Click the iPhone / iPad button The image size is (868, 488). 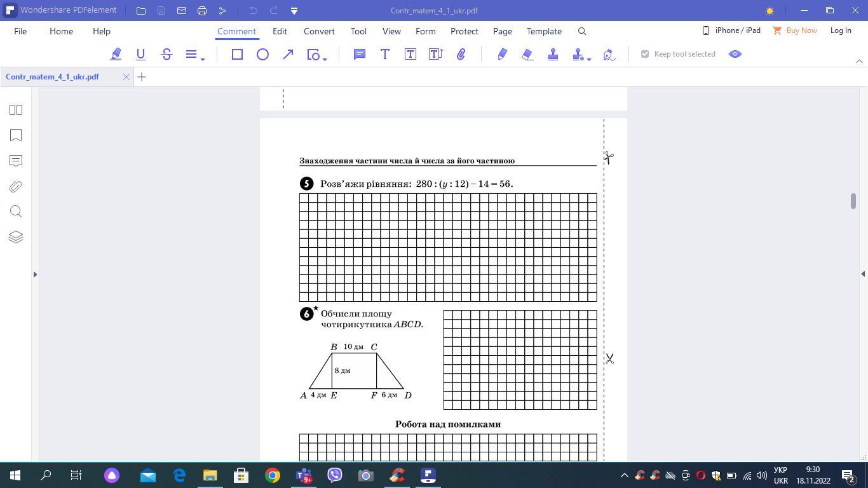[731, 30]
